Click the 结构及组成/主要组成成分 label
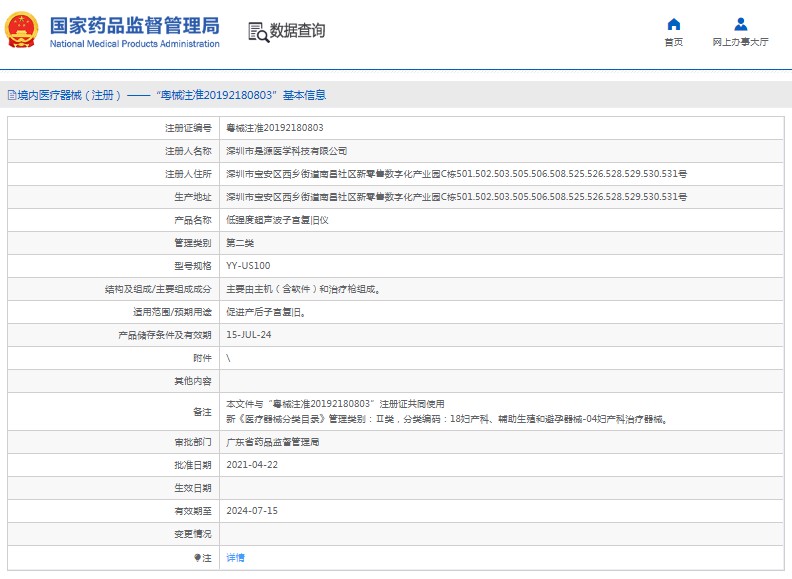Viewport: 792px width, 579px height. (158, 289)
